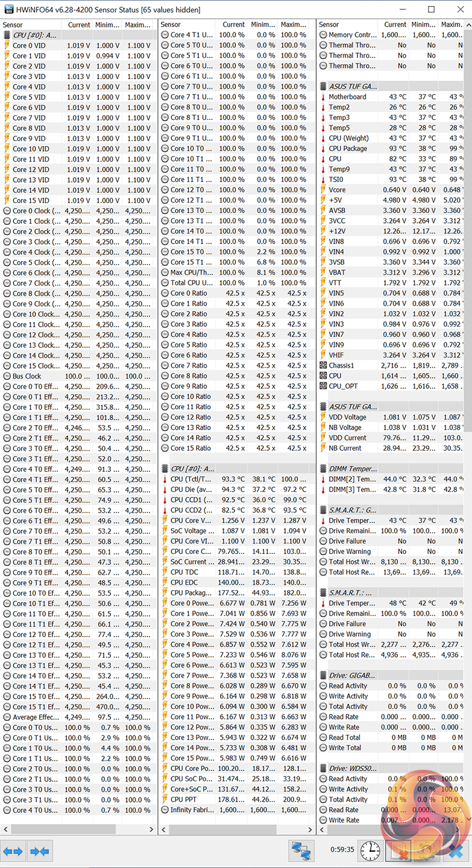Click the thermometer icon beside DIMM[2] Tem...

point(323,479)
